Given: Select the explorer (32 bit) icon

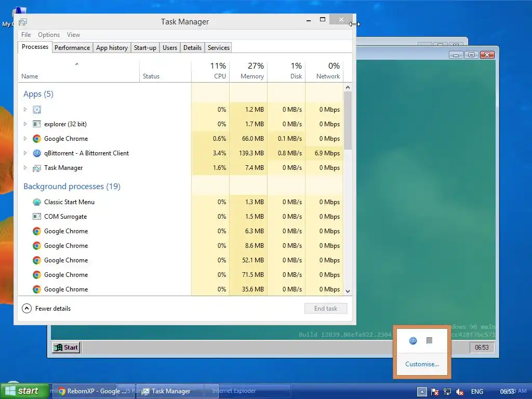Looking at the screenshot, I should coord(37,124).
